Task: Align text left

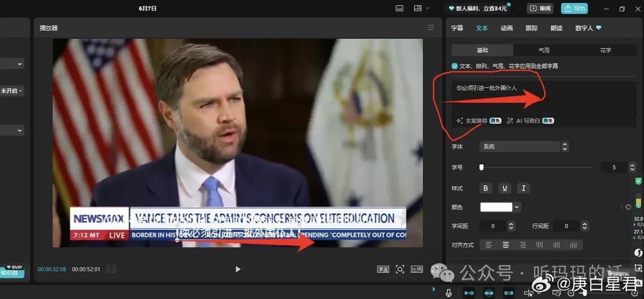Action: pos(489,245)
